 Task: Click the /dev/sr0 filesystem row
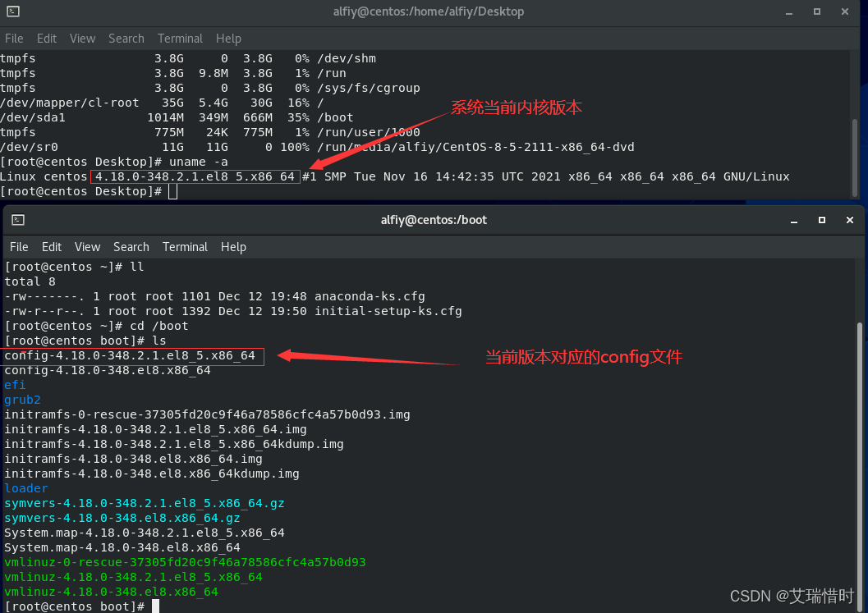[317, 147]
